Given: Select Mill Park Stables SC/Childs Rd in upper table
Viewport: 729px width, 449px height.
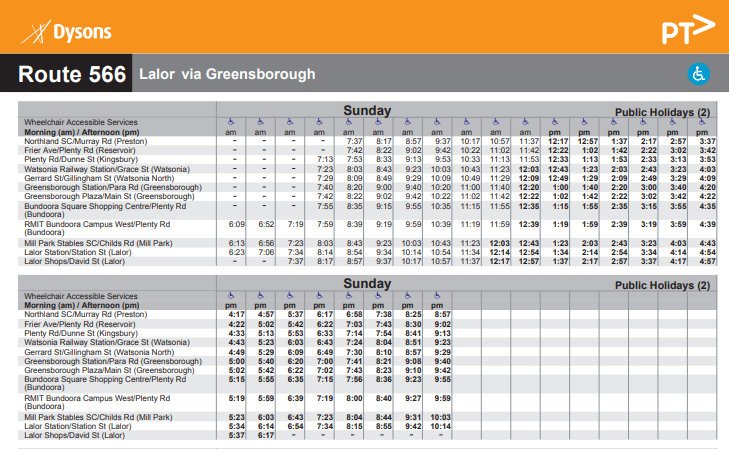Looking at the screenshot, I should (99, 243).
